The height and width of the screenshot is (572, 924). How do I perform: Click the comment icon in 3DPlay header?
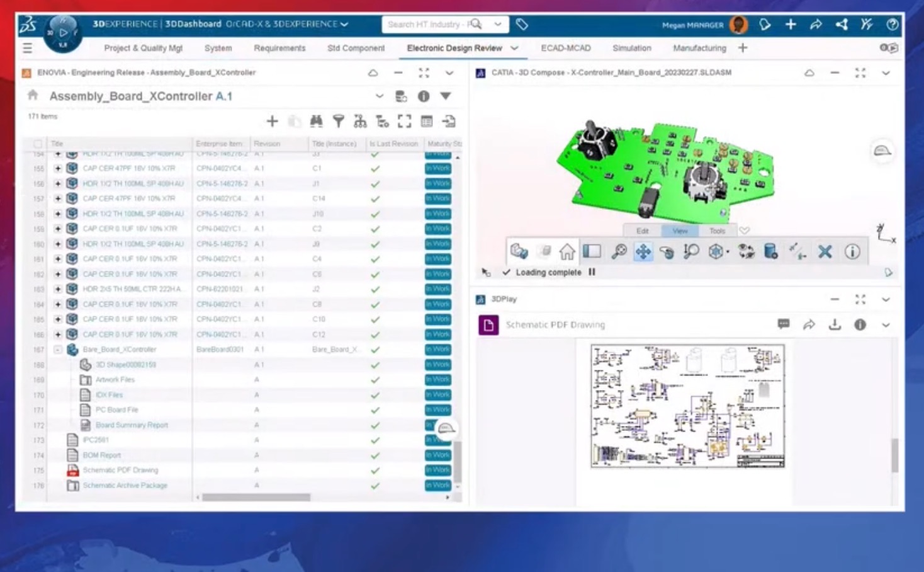[784, 324]
